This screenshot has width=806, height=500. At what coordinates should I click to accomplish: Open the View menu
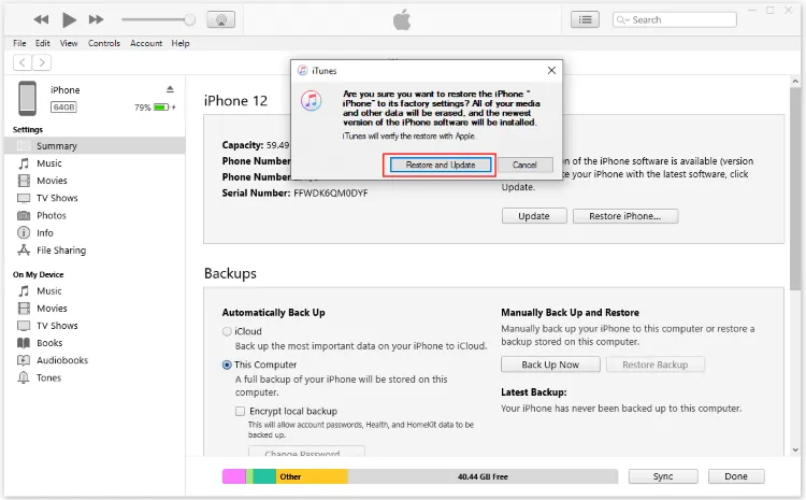[x=69, y=43]
